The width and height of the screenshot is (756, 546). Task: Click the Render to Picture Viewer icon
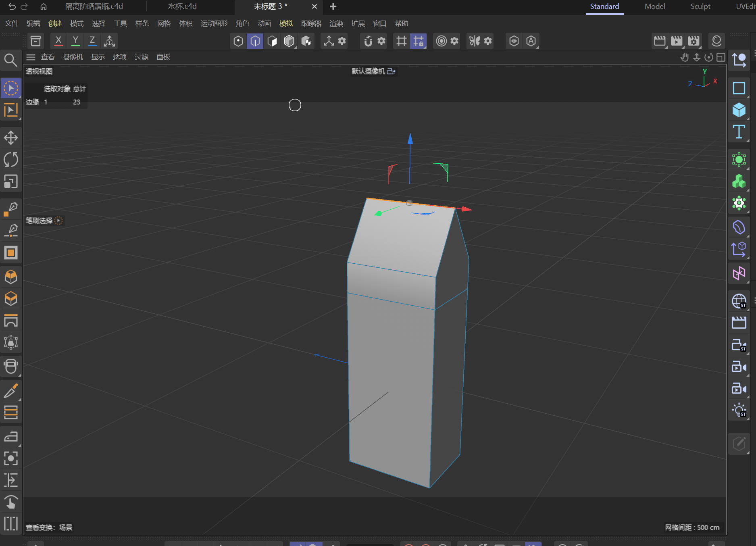click(x=677, y=41)
